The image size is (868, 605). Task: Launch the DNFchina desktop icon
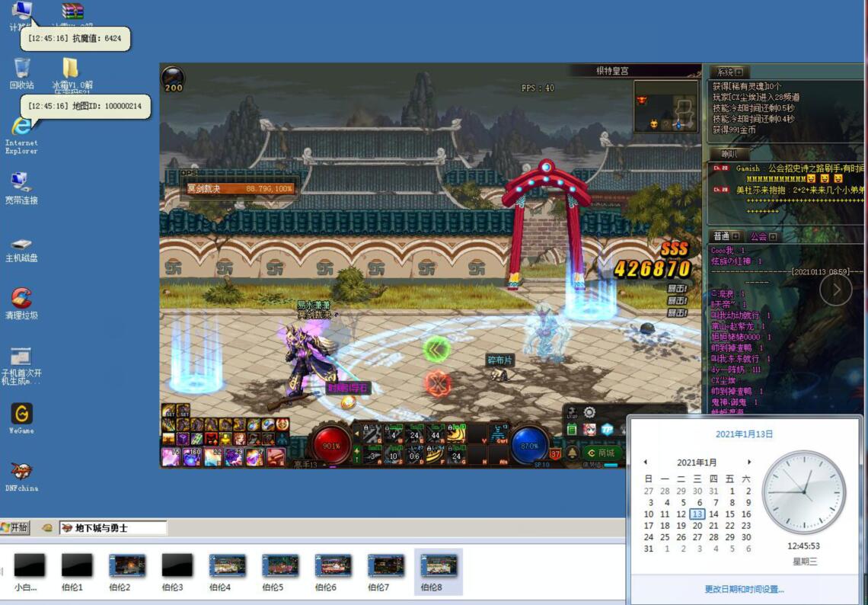pyautogui.click(x=21, y=476)
